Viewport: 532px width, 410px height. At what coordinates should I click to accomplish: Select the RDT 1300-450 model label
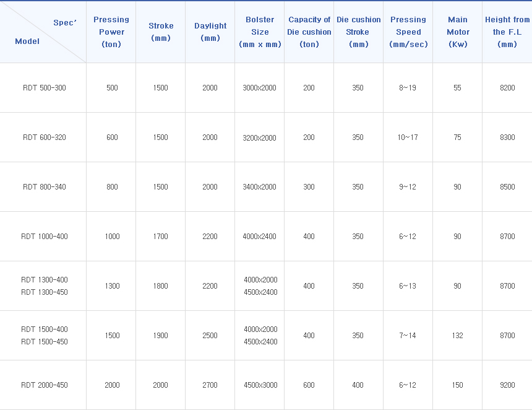(44, 292)
